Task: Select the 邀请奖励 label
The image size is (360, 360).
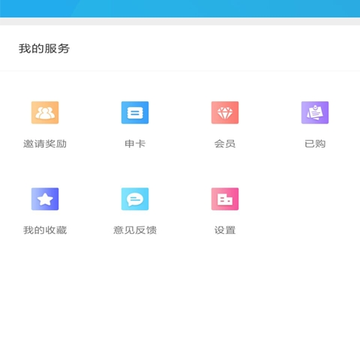Action: tap(45, 144)
